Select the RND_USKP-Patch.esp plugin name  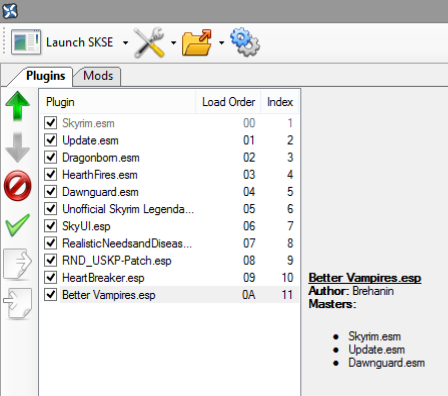pyautogui.click(x=117, y=261)
